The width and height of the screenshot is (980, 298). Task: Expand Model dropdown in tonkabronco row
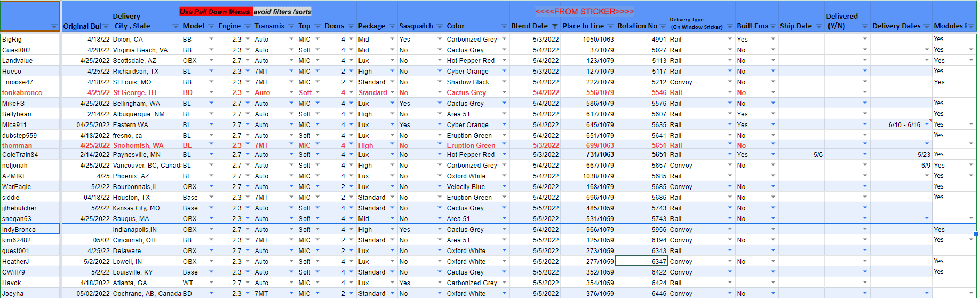211,92
